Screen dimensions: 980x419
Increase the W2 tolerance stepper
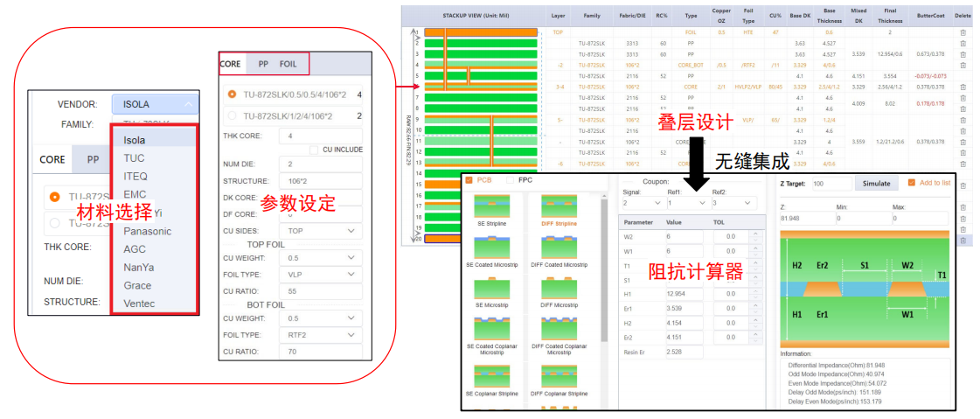755,234
